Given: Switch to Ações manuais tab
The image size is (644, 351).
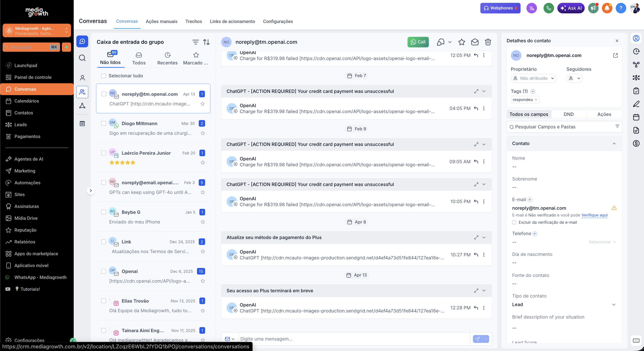Looking at the screenshot, I should click(x=161, y=21).
